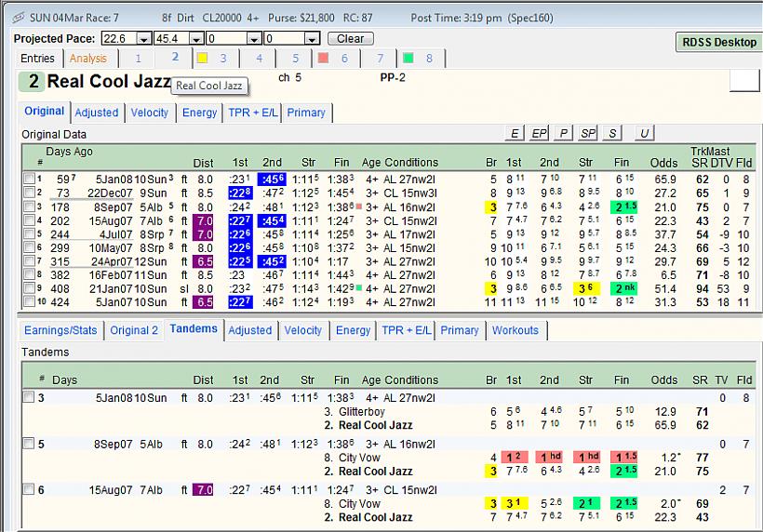Screen dimensions: 763x532
Task: Click the highlighted :456 second call time
Action: (x=272, y=179)
